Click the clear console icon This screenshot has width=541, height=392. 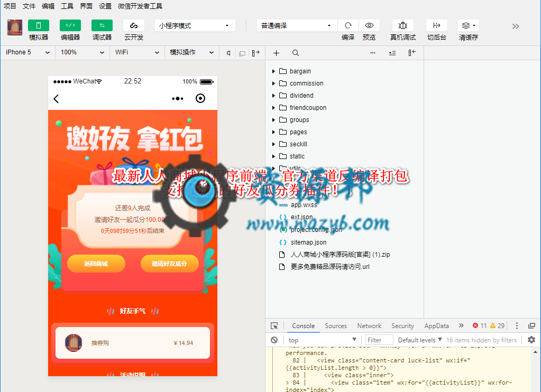point(274,340)
